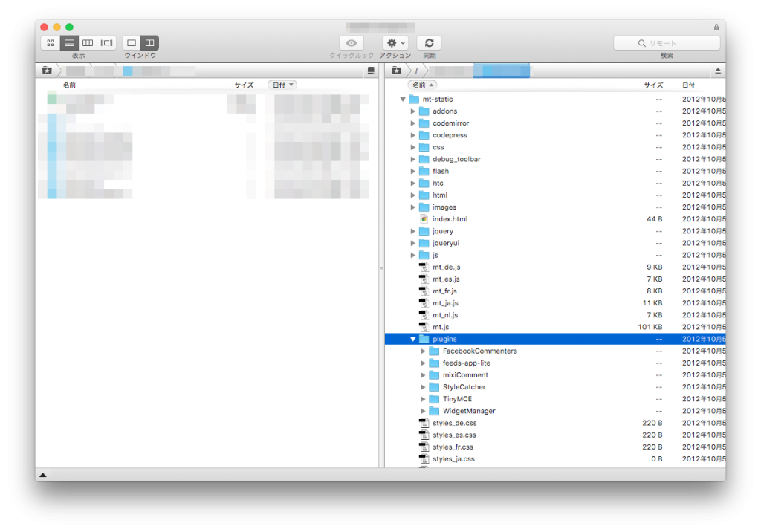This screenshot has width=761, height=532.
Task: Click the eject icon above remote pane
Action: 717,70
